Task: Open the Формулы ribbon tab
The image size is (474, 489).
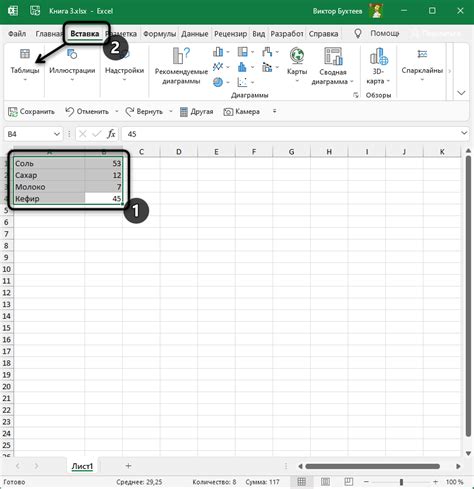Action: (159, 34)
